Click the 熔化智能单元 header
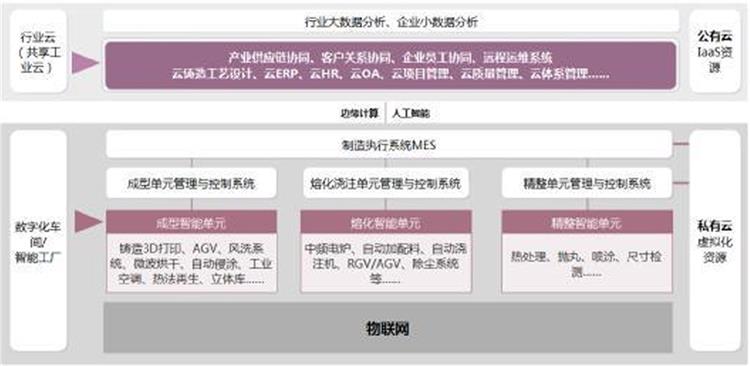 [386, 222]
